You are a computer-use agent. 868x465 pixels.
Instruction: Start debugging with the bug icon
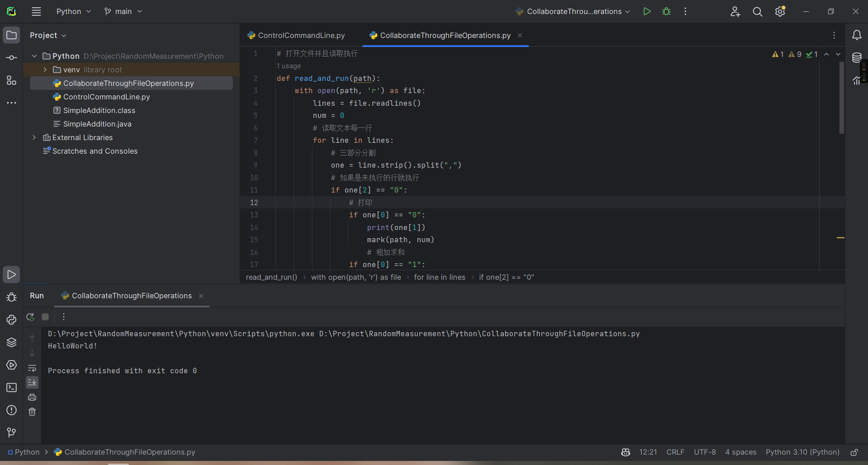pyautogui.click(x=666, y=11)
